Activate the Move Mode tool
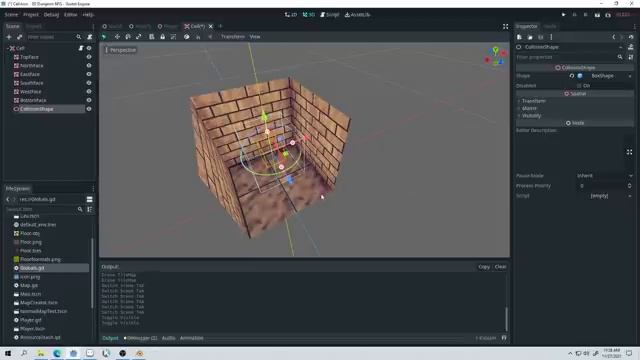640x360 pixels. pos(117,37)
